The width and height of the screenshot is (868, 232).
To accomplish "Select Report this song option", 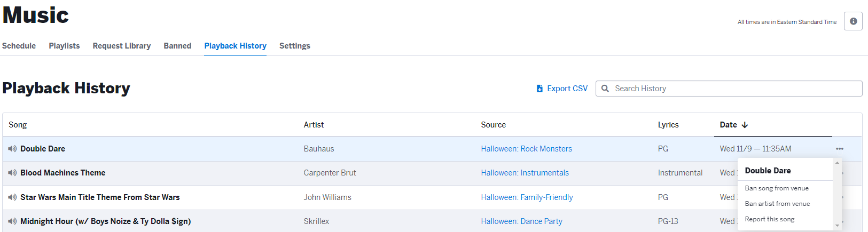I will click(x=770, y=219).
